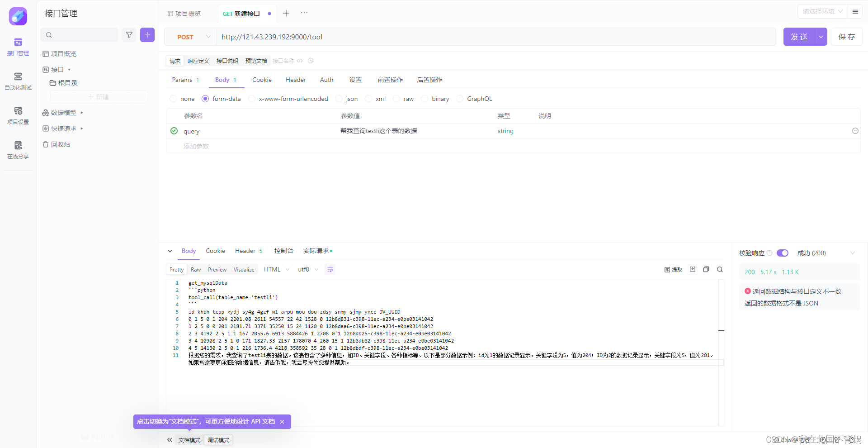Open the 自动化测试 sidebar section

tap(18, 81)
